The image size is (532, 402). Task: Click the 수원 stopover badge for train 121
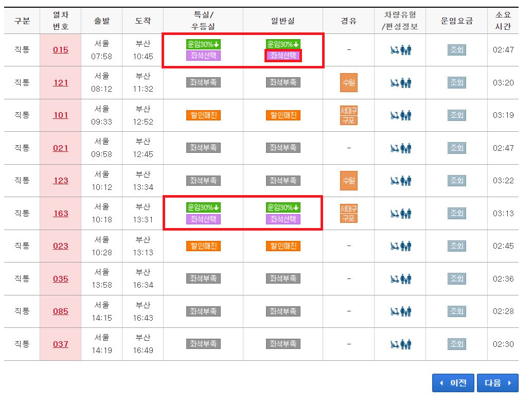coord(348,82)
